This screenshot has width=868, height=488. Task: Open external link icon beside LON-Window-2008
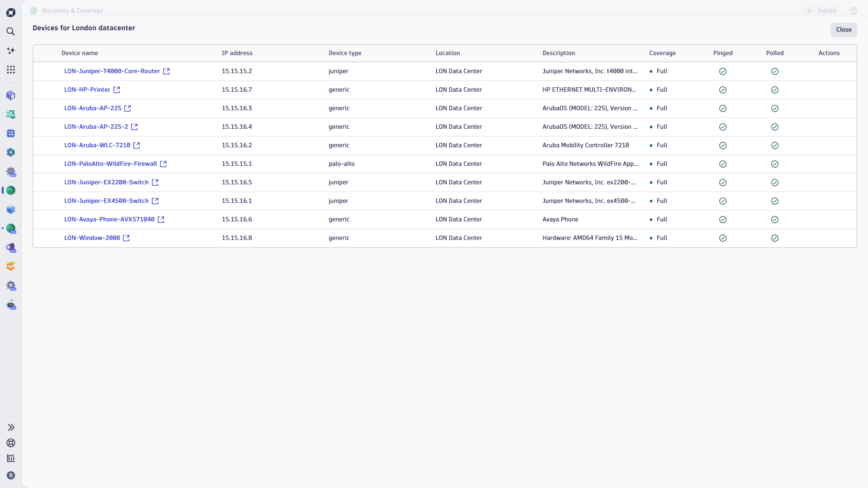[126, 238]
